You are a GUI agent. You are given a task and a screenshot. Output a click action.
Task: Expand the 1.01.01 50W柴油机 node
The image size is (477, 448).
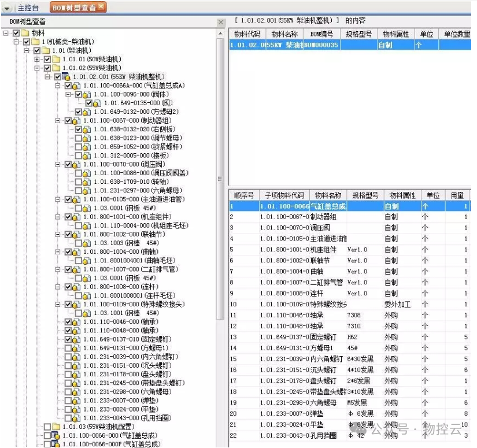coord(38,59)
